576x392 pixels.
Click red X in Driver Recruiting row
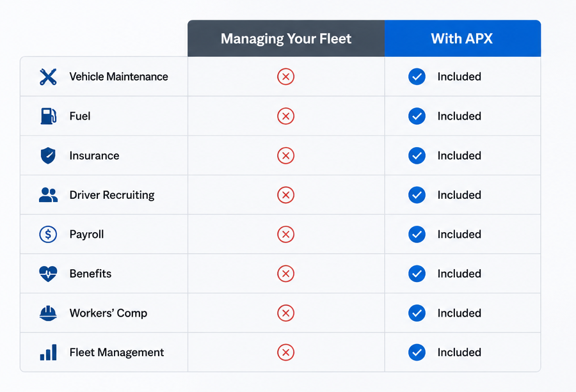point(286,195)
